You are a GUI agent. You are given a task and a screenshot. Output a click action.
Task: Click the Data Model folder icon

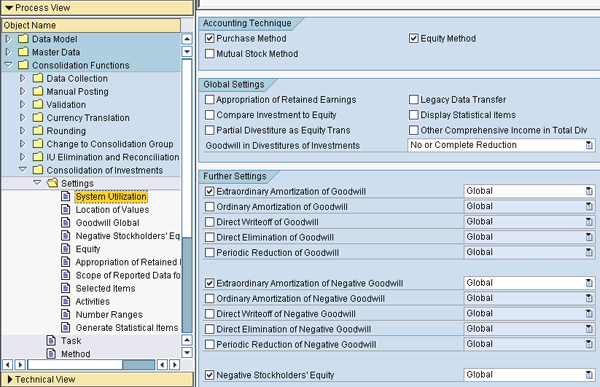tap(23, 39)
